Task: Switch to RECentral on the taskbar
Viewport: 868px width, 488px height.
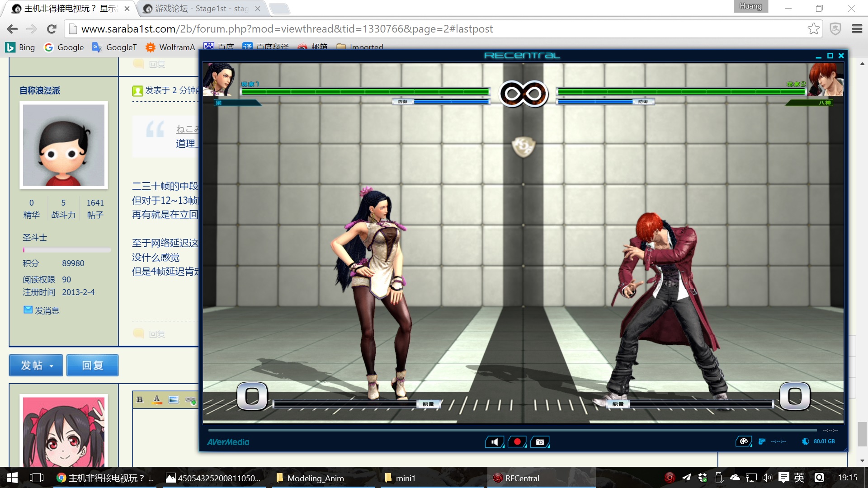Action: (542, 478)
